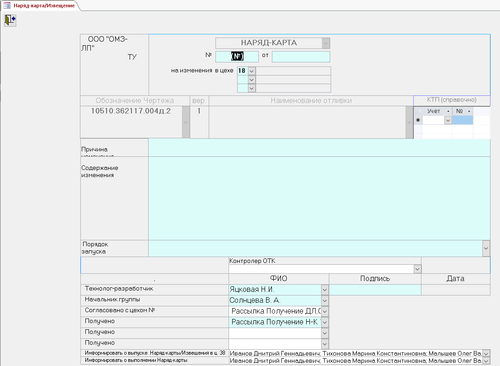Open the Учет column header dropdown
Screen dimensions: 500x366
448,111
